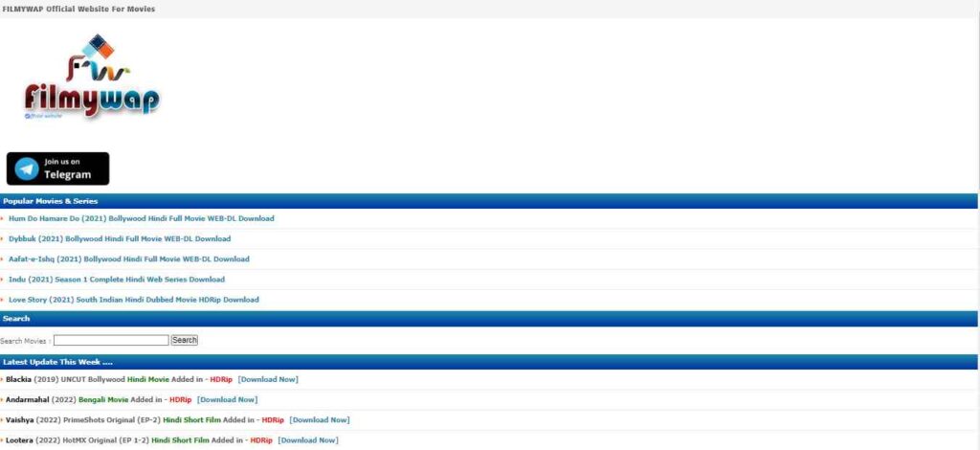Click Download Now for Lootera

[x=308, y=440]
